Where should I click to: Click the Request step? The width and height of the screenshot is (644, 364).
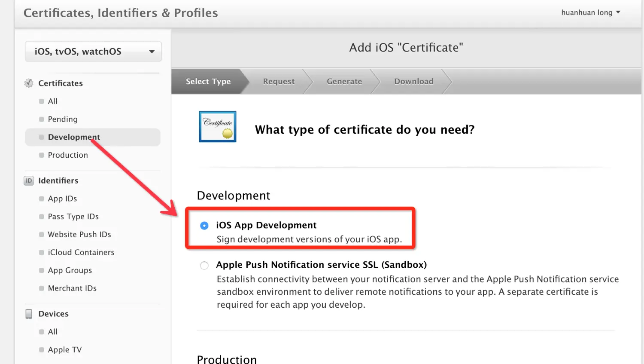pos(279,82)
